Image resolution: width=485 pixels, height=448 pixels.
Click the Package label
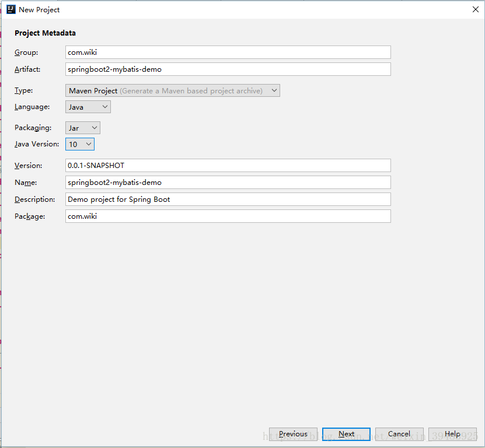(30, 216)
